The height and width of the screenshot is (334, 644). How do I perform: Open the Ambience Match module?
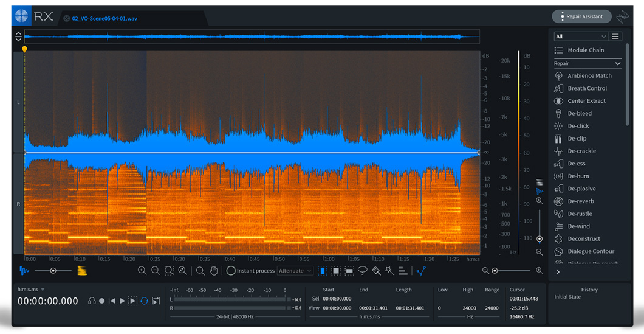pos(589,76)
